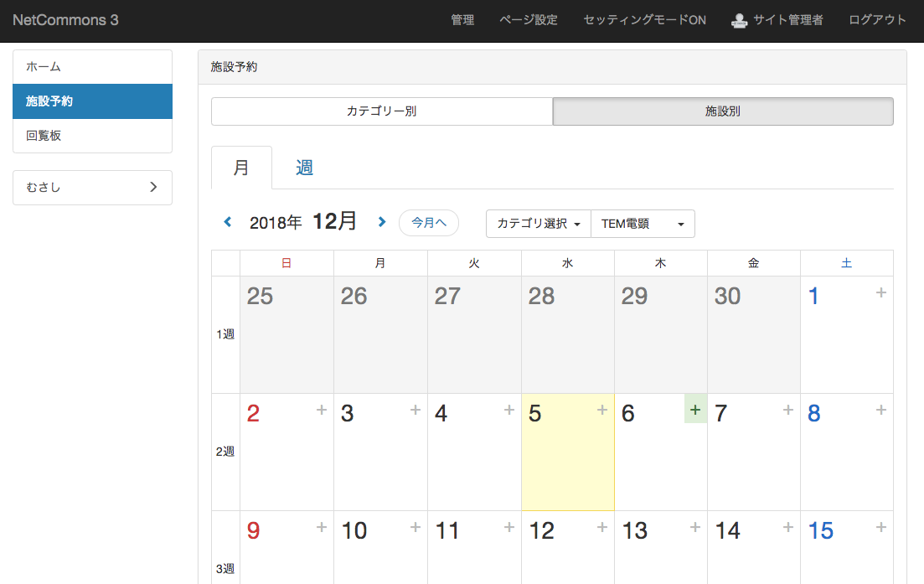Click the plus icon on December 2
The image size is (924, 584).
(x=322, y=410)
